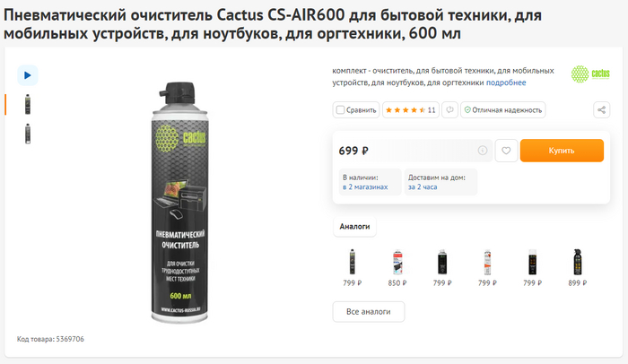Image resolution: width=628 pixels, height=364 pixels.
Task: Click the подробнее link in description
Action: [506, 82]
